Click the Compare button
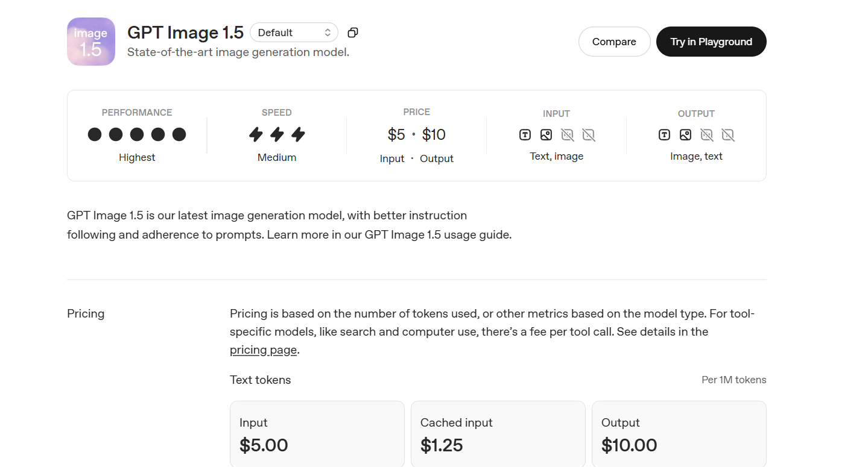Viewport: 868px width, 467px height. click(x=614, y=41)
